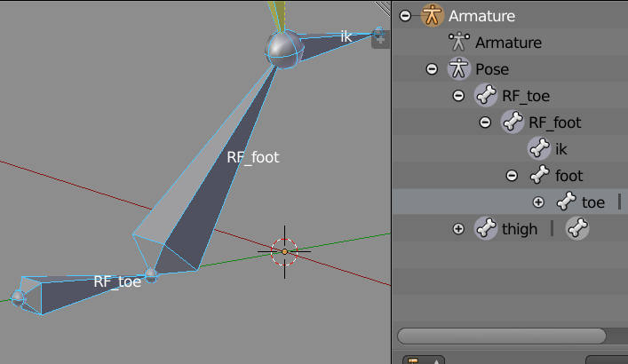
Task: Select the RF_toe label in outliner
Action: click(x=526, y=96)
